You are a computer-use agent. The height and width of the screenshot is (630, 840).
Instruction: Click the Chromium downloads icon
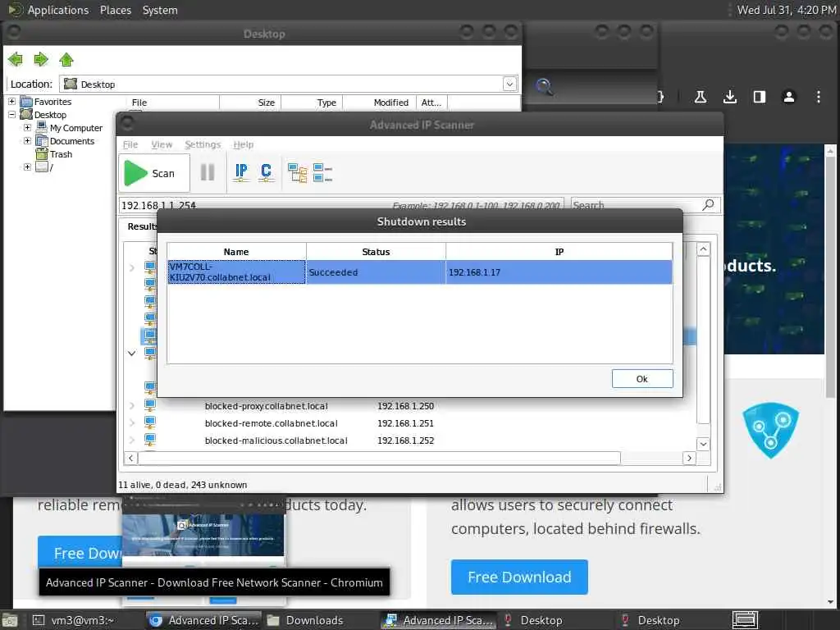point(729,97)
